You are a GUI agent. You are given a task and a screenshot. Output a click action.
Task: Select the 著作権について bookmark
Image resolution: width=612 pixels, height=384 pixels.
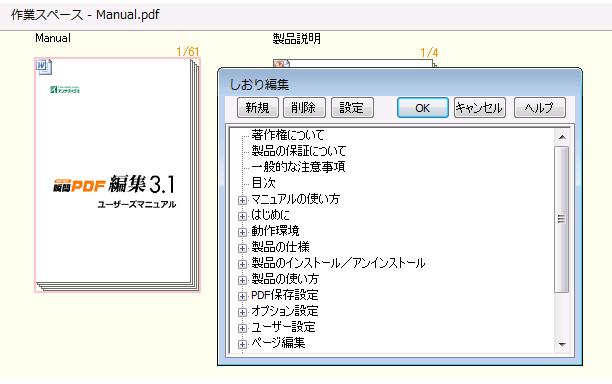[288, 135]
